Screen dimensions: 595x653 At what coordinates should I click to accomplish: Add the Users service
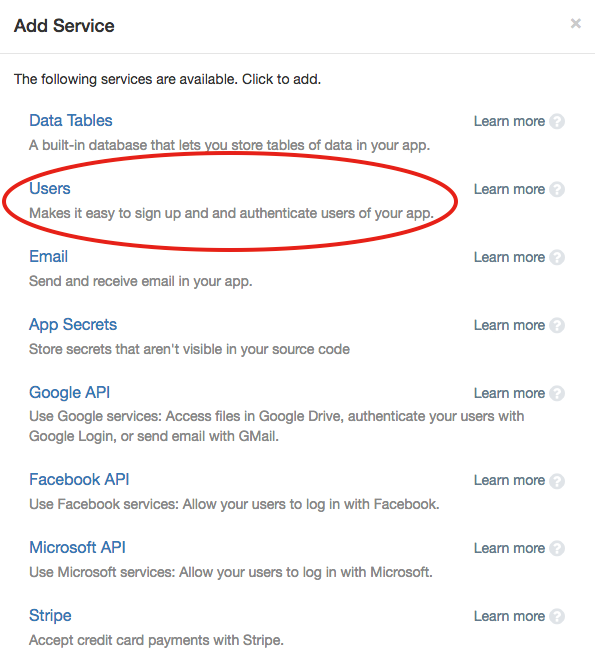[x=50, y=189]
